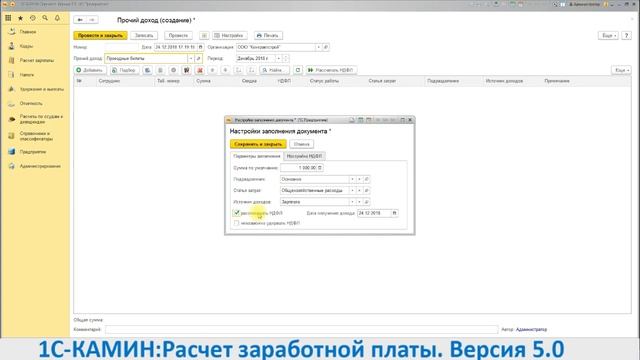This screenshot has height=360, width=640.
Task: Open notifications bell icon
Action: pos(57,18)
